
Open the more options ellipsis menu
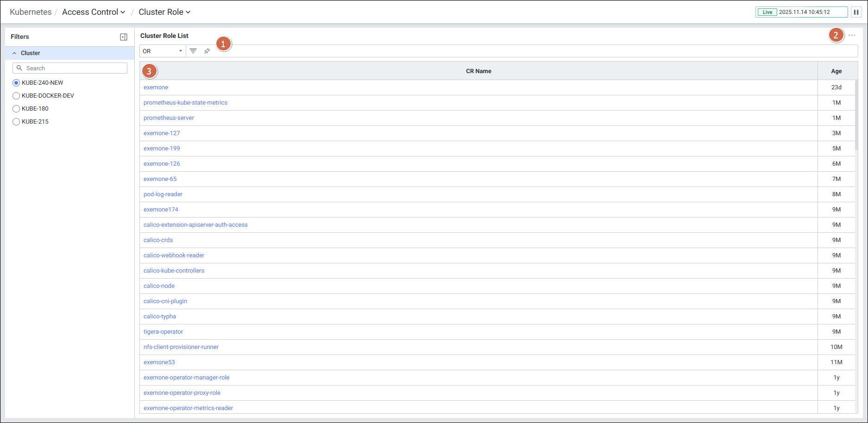tap(852, 35)
